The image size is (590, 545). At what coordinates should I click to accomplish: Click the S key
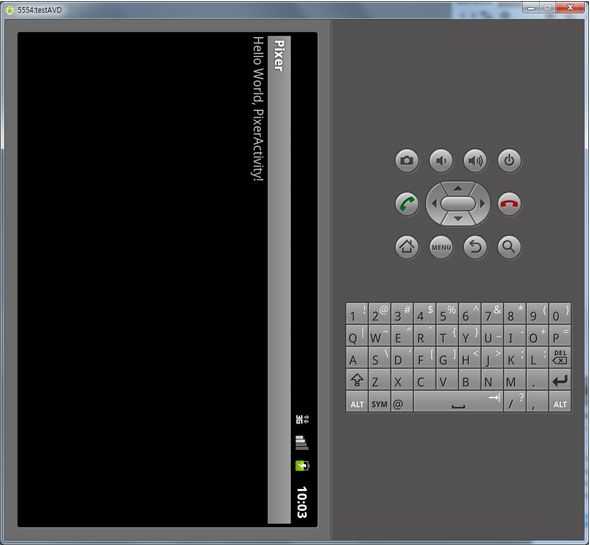click(x=379, y=357)
